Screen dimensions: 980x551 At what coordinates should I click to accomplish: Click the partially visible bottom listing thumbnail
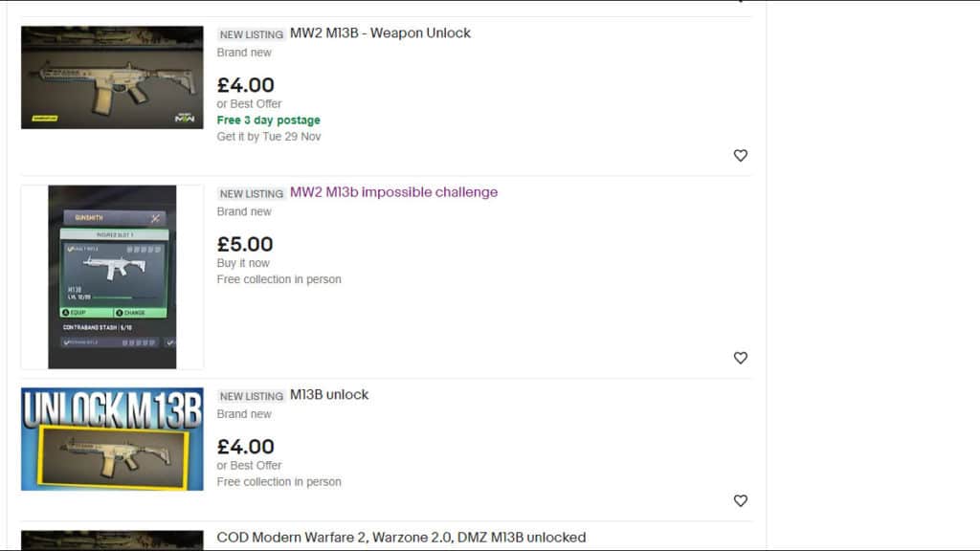112,540
